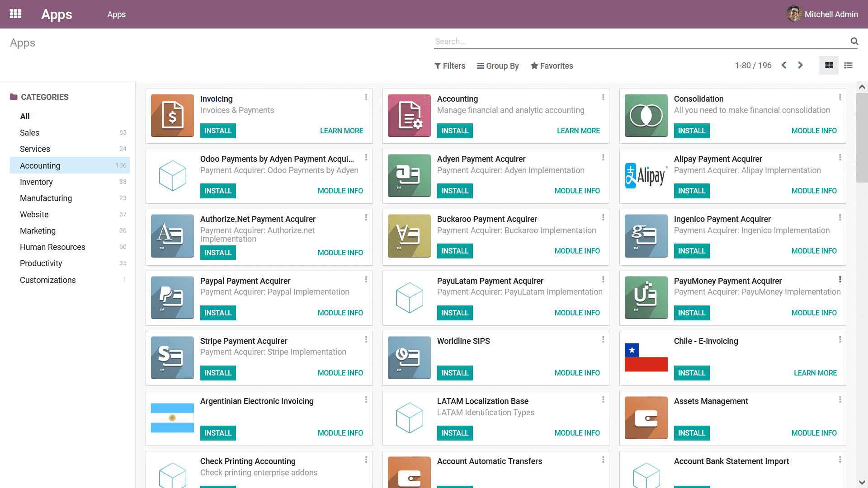The image size is (868, 488).
Task: Click the Consolidation app icon
Action: pyautogui.click(x=646, y=116)
